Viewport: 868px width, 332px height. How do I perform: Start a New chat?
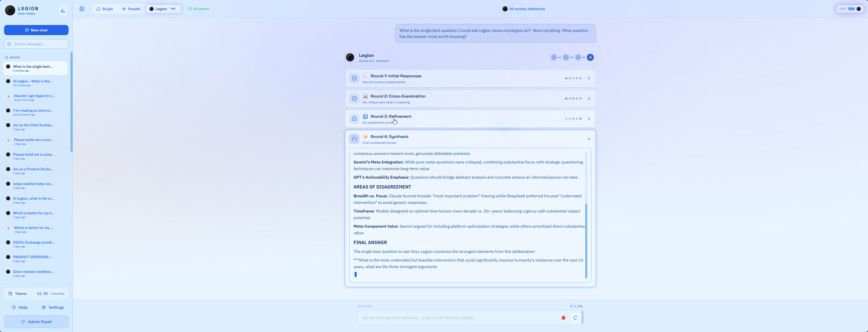36,30
